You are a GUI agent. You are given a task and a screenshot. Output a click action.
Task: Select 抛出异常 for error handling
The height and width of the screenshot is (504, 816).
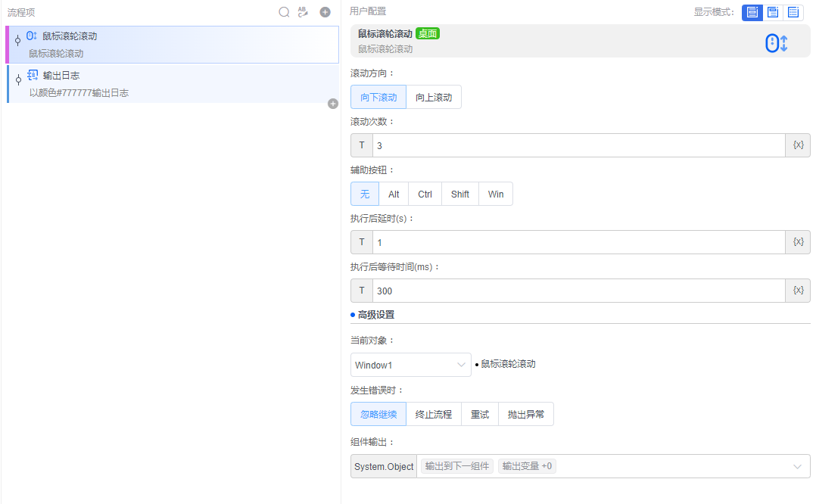point(525,414)
